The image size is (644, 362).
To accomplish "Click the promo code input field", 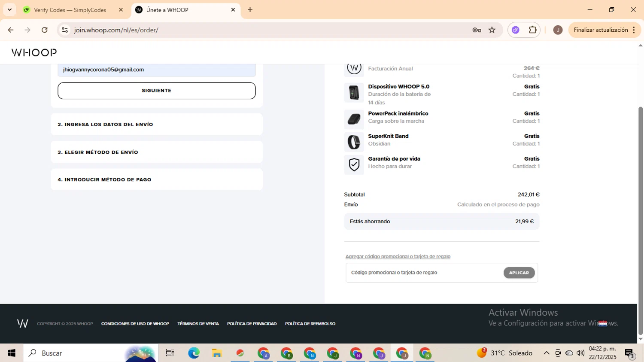I will coord(424,273).
